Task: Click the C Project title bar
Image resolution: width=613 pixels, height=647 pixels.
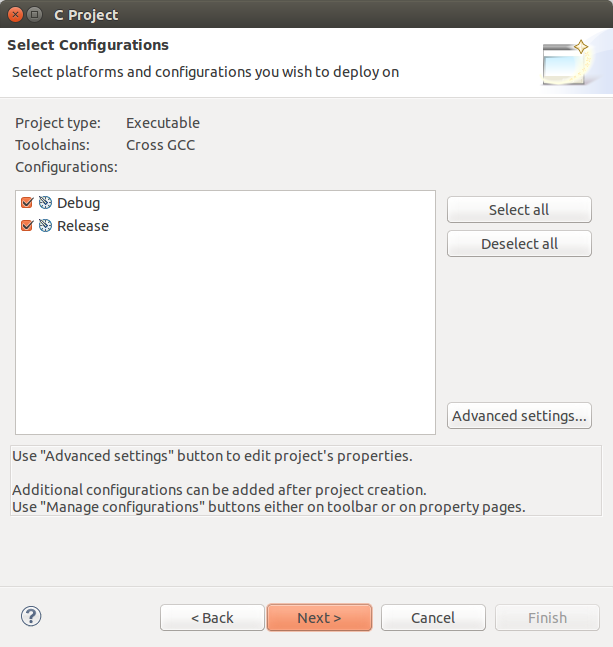Action: [x=300, y=15]
